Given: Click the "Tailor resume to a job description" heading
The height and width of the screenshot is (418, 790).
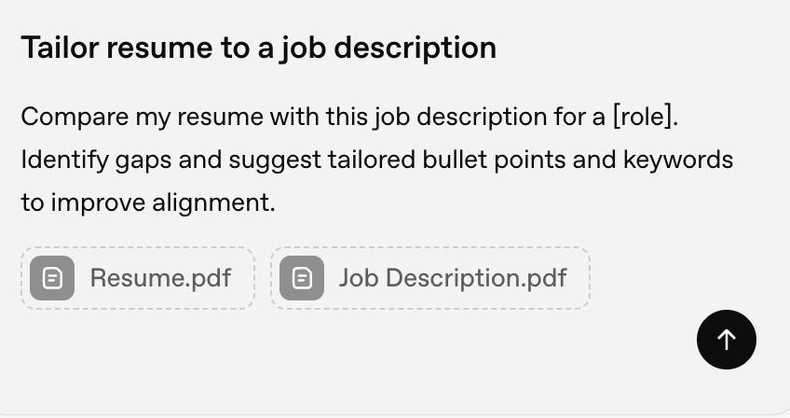Looking at the screenshot, I should [258, 47].
